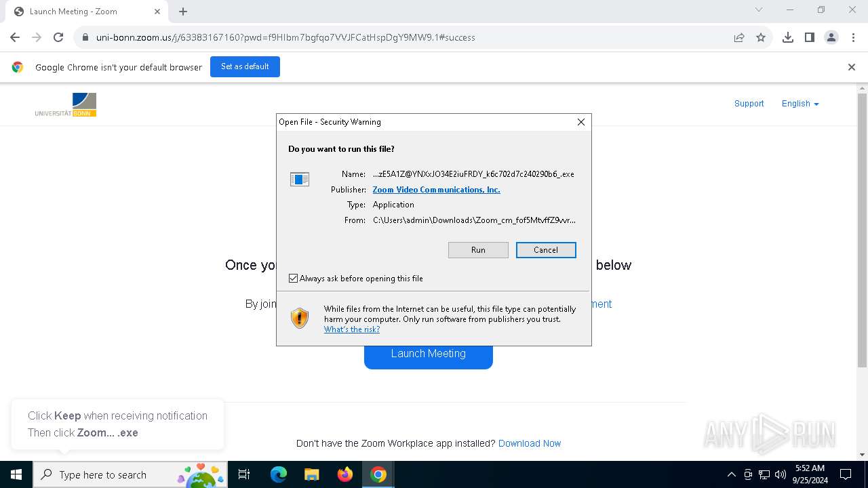Click the share page icon
This screenshot has height=488, width=868.
click(x=739, y=37)
